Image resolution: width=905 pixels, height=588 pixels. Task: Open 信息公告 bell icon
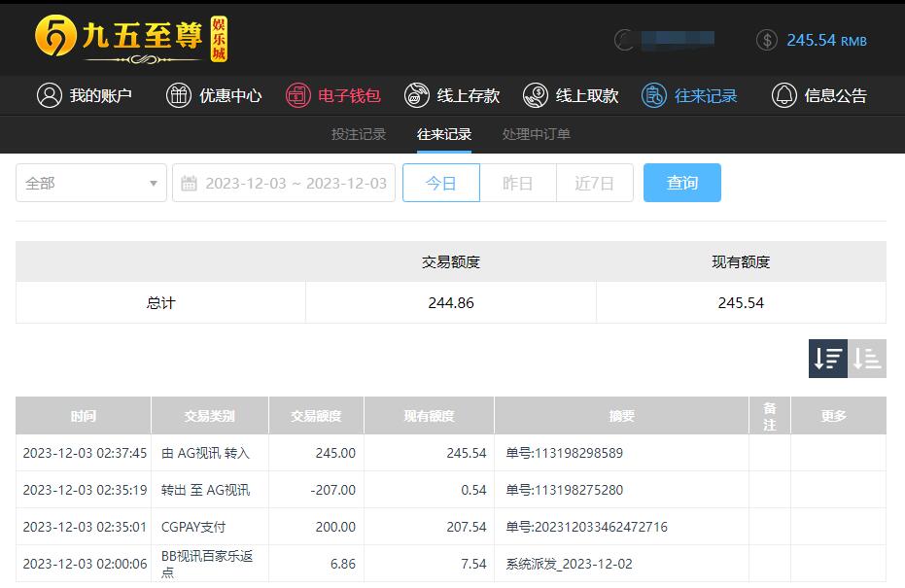click(x=783, y=95)
